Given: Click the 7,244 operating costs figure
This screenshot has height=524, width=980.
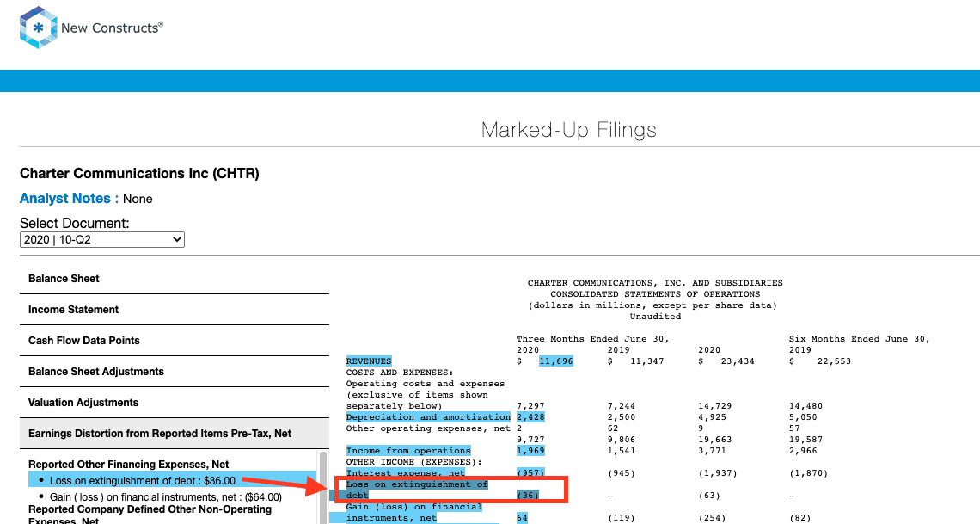Looking at the screenshot, I should [x=622, y=406].
